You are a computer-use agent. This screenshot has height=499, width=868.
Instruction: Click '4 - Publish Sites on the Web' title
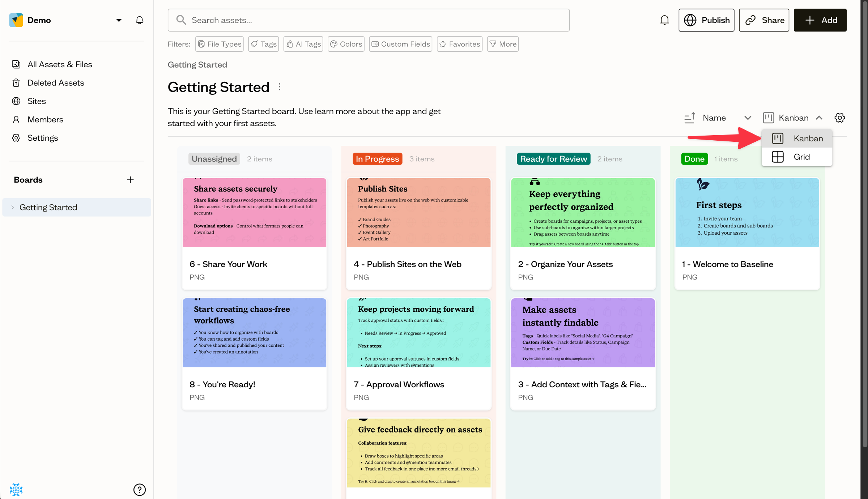407,264
